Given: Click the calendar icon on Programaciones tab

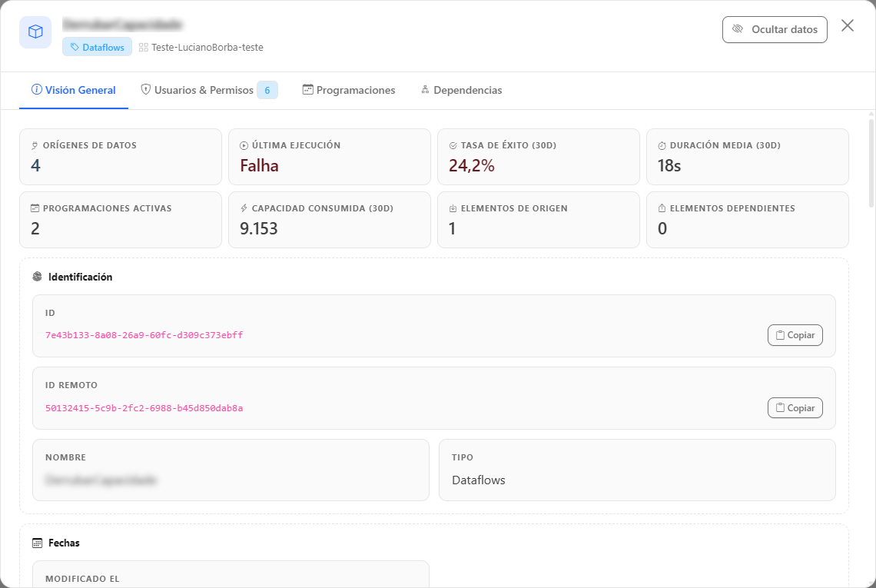Looking at the screenshot, I should [x=307, y=89].
